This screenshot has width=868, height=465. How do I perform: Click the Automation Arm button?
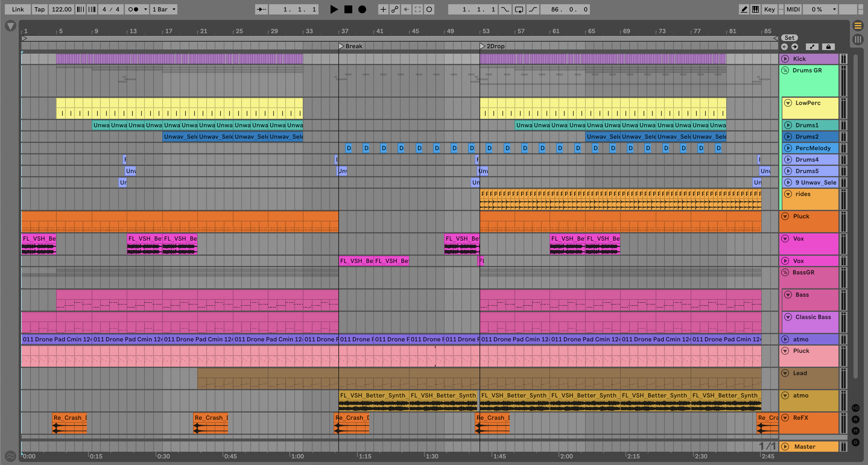click(x=394, y=9)
